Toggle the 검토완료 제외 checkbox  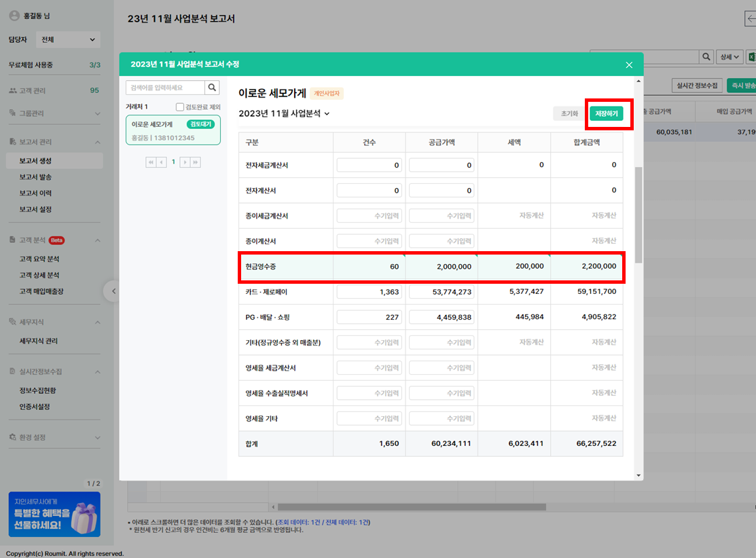click(180, 107)
